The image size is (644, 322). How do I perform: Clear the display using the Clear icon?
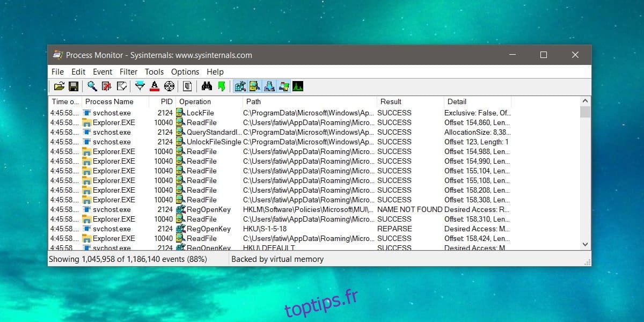click(x=122, y=86)
